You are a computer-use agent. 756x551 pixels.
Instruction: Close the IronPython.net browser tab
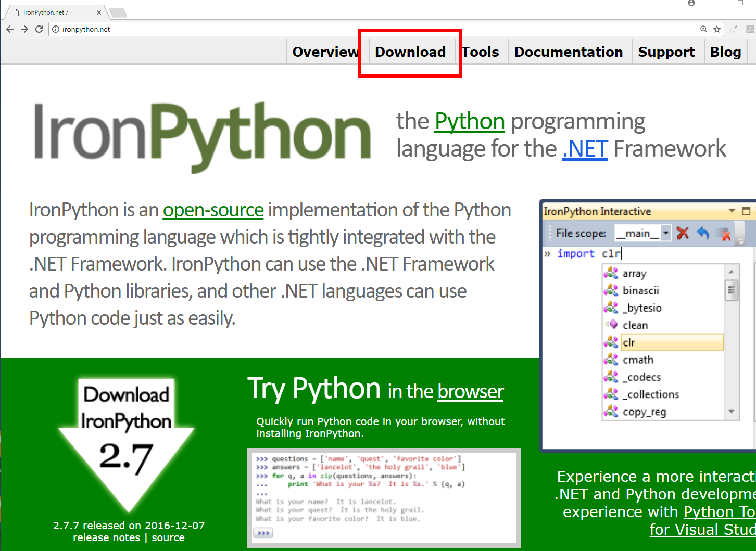[x=99, y=12]
